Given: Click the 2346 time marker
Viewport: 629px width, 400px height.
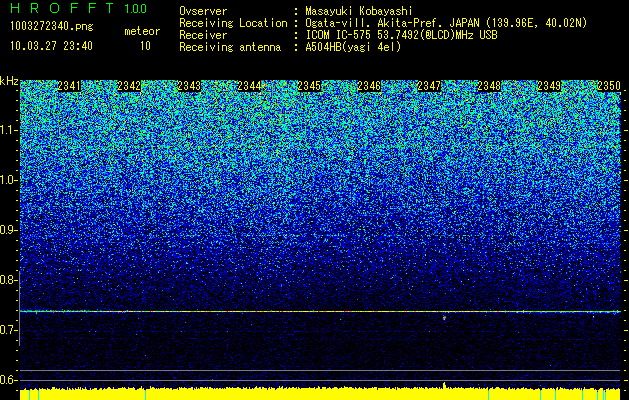Looking at the screenshot, I should point(369,86).
